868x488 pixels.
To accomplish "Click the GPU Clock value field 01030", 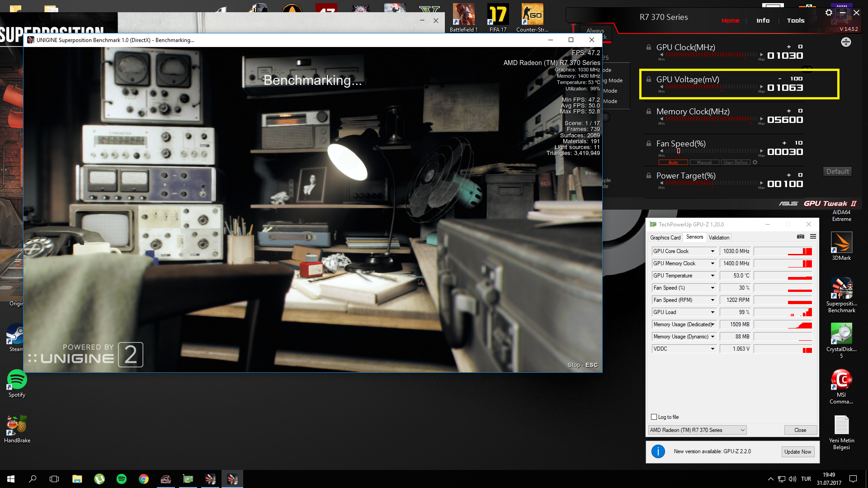I will click(x=785, y=56).
